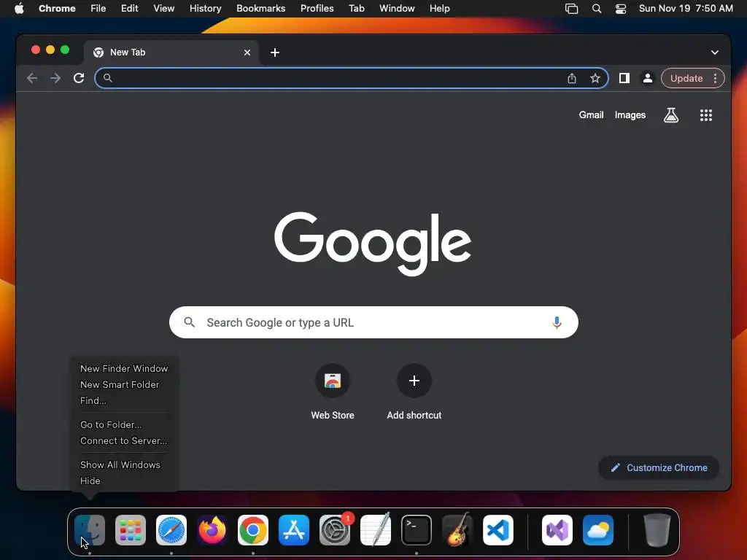The image size is (747, 560).
Task: Click the Update button
Action: [x=686, y=78]
